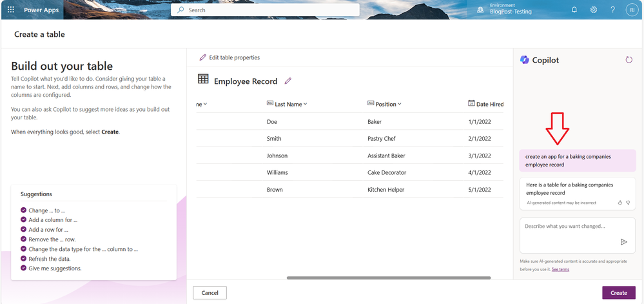
Task: Click the Copilot logo icon
Action: pyautogui.click(x=525, y=60)
